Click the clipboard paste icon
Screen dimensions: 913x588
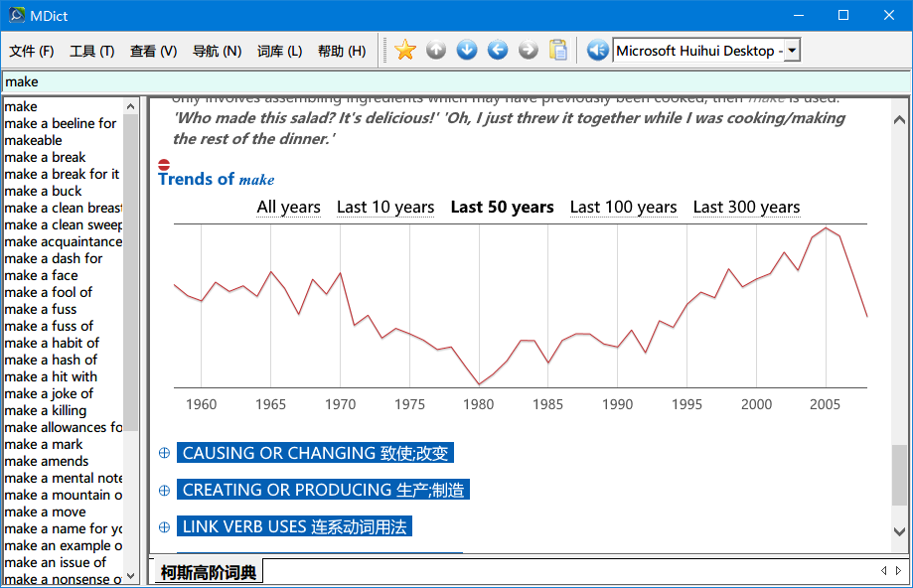point(558,51)
